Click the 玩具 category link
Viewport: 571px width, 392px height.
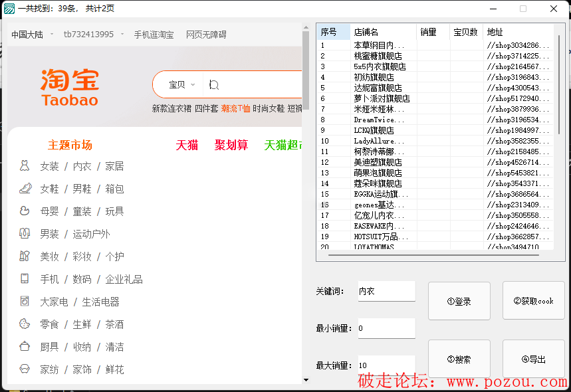click(114, 211)
